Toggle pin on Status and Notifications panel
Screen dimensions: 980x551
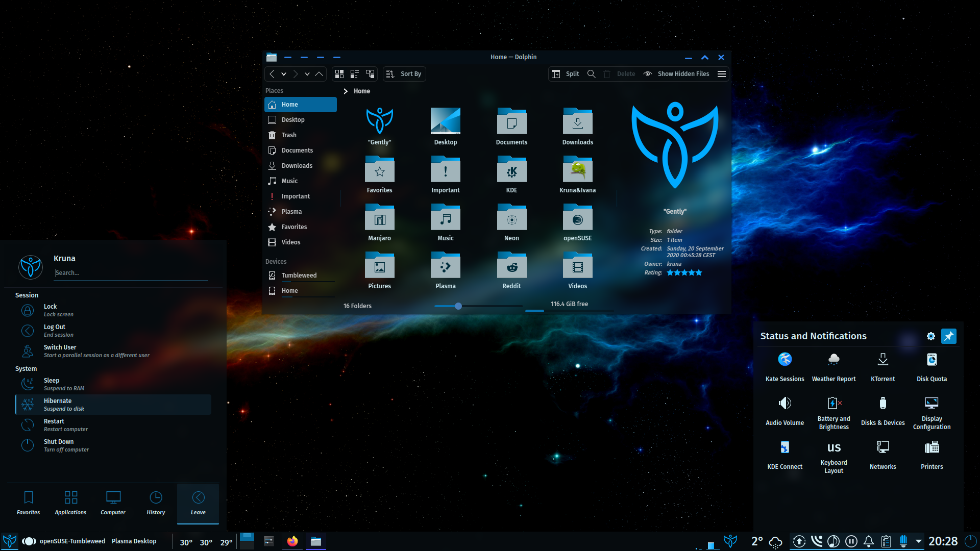coord(949,336)
